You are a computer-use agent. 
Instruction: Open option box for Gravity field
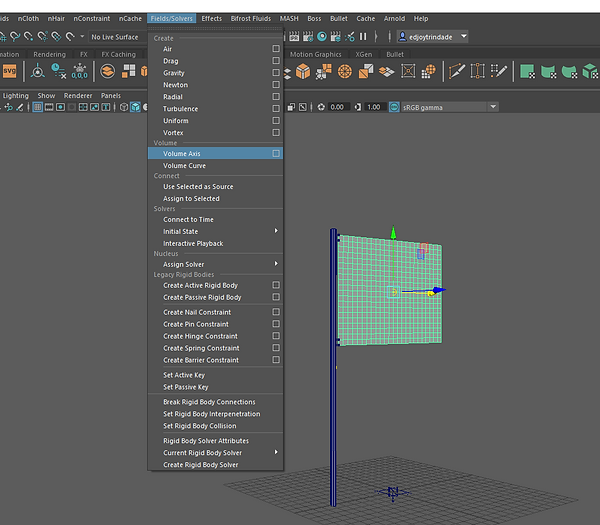coord(276,73)
